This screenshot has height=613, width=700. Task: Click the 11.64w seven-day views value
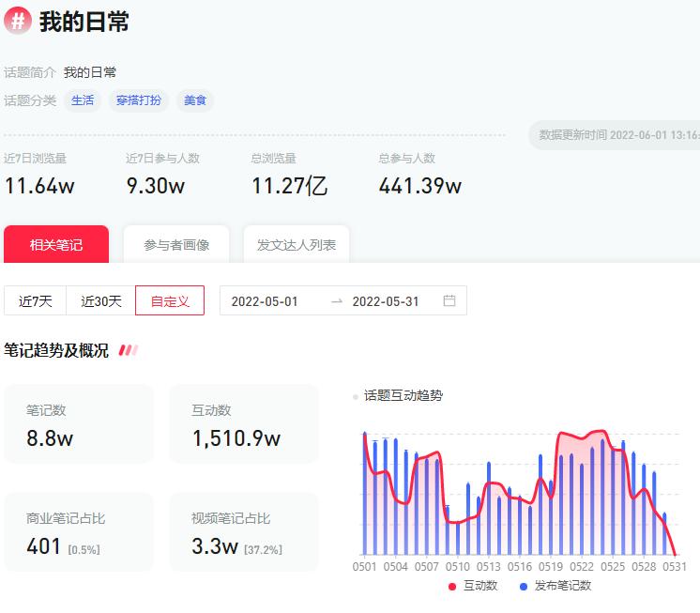coord(39,186)
